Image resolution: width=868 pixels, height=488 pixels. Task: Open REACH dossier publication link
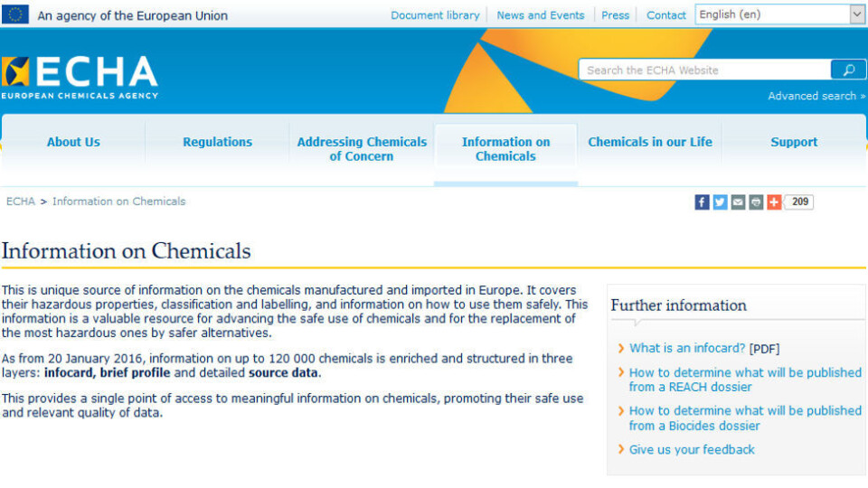(745, 380)
